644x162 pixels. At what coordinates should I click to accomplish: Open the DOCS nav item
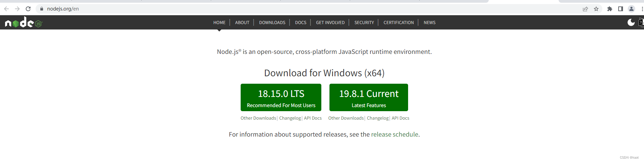(301, 23)
